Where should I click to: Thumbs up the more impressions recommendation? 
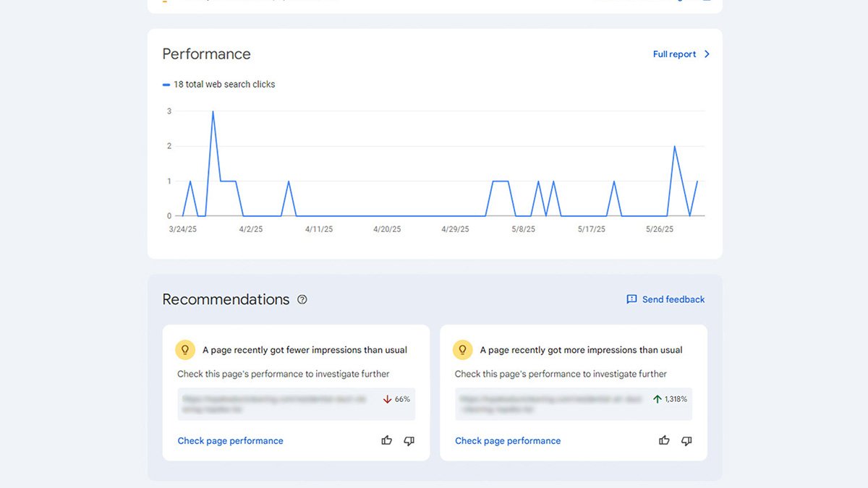click(x=664, y=440)
